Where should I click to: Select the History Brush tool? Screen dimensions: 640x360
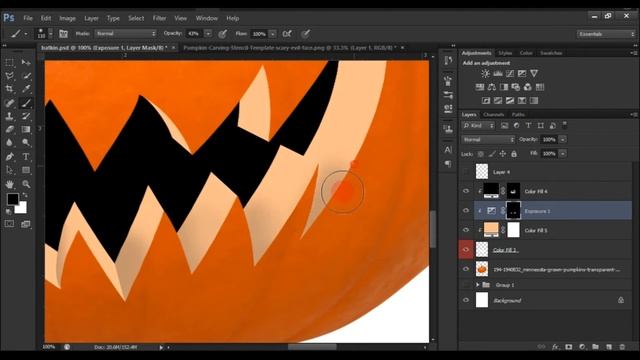[x=26, y=116]
